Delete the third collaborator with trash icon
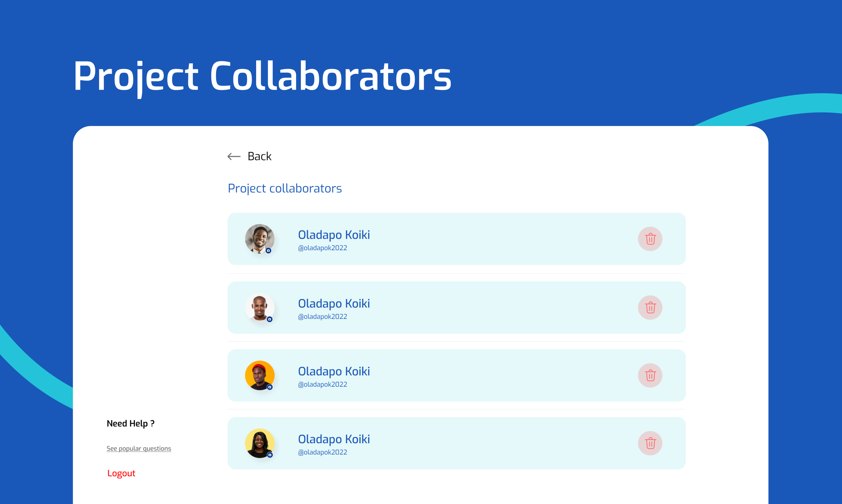842x504 pixels. (650, 376)
